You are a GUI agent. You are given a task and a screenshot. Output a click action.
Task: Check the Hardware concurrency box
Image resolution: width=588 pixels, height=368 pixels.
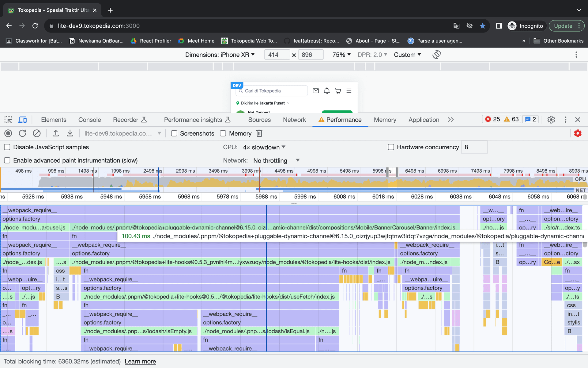(x=391, y=147)
